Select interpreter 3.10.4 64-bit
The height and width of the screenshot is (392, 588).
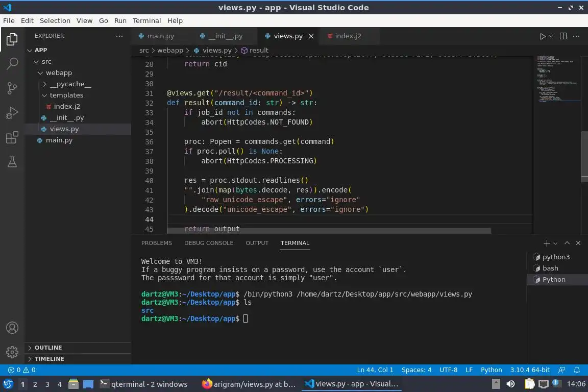(529, 370)
